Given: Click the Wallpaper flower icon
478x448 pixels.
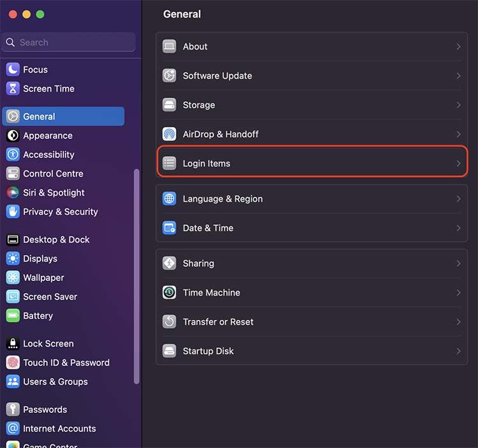Looking at the screenshot, I should point(13,278).
